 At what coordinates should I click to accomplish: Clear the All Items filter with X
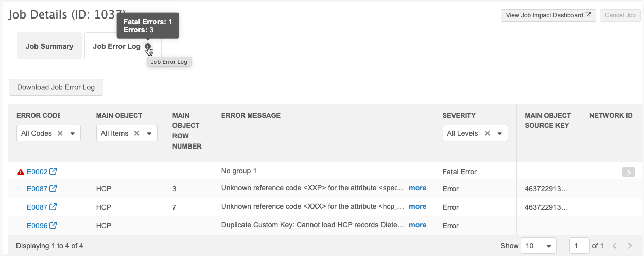[x=136, y=133]
